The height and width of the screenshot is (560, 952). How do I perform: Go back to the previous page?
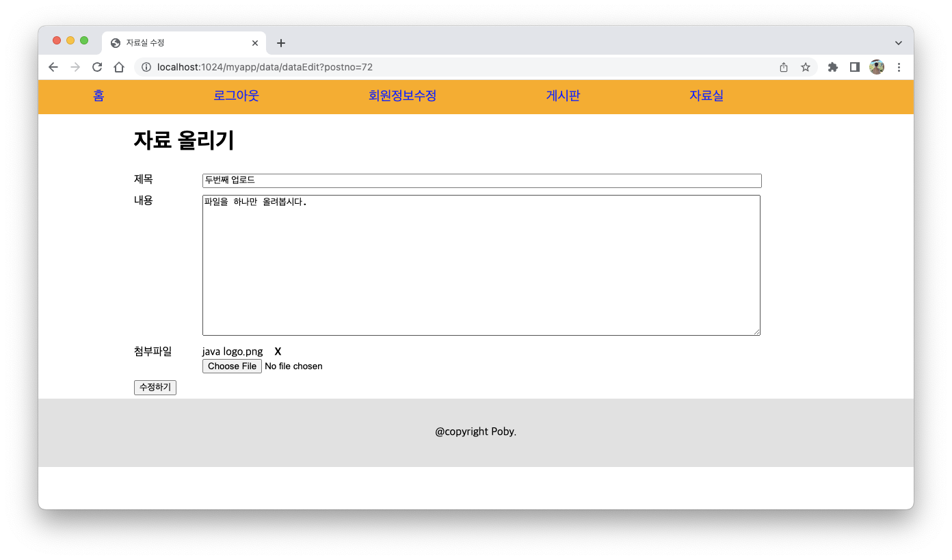point(53,67)
